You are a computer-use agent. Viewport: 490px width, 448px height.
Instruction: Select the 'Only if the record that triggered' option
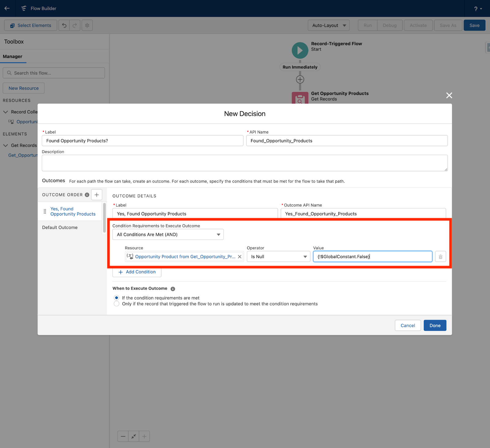[x=116, y=304]
